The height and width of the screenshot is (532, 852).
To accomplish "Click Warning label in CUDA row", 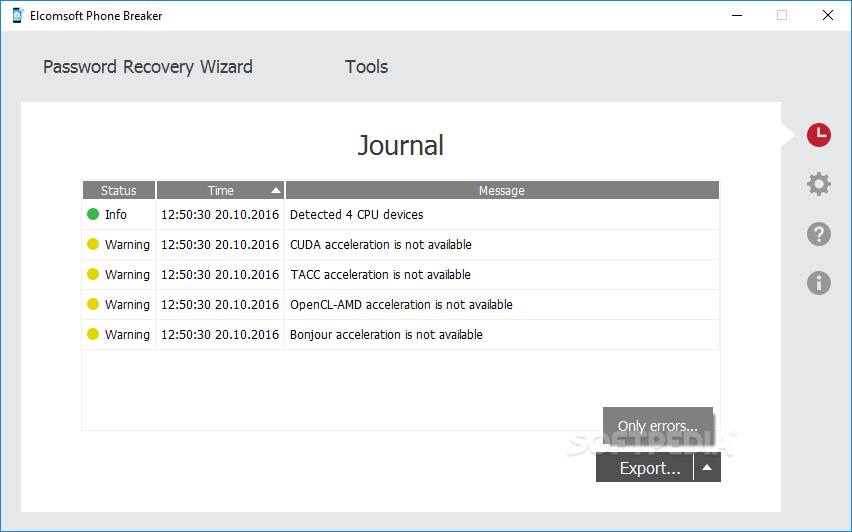I will tap(127, 245).
